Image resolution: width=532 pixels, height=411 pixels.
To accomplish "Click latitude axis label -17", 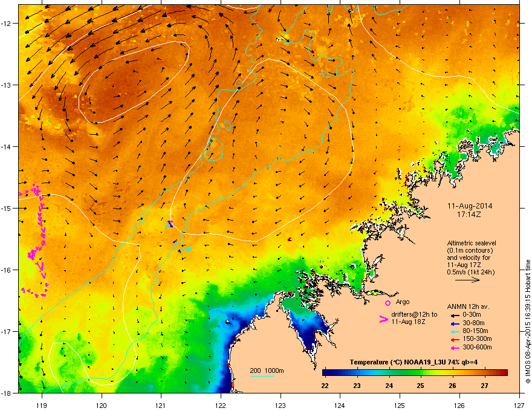I will (x=6, y=332).
